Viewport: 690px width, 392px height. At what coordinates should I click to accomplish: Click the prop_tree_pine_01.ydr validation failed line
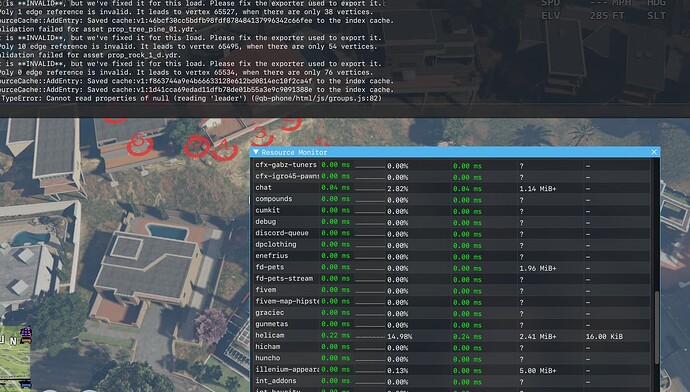(98, 29)
